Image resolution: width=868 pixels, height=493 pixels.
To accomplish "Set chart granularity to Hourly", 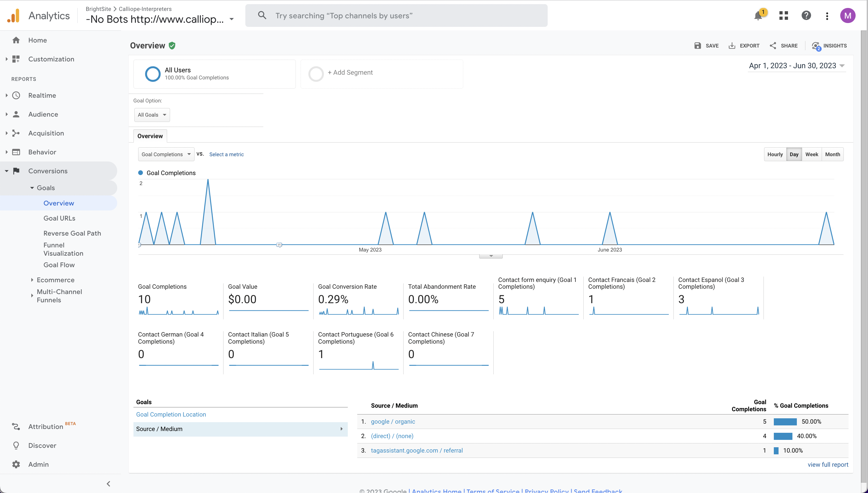I will [775, 154].
